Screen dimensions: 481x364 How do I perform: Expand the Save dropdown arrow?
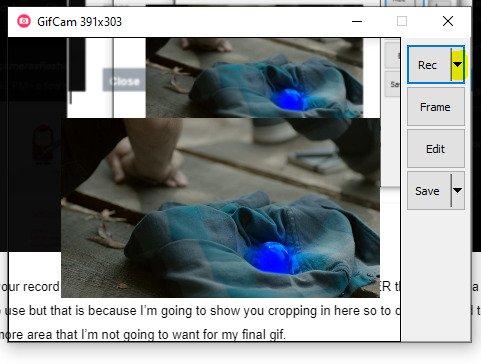click(x=458, y=191)
